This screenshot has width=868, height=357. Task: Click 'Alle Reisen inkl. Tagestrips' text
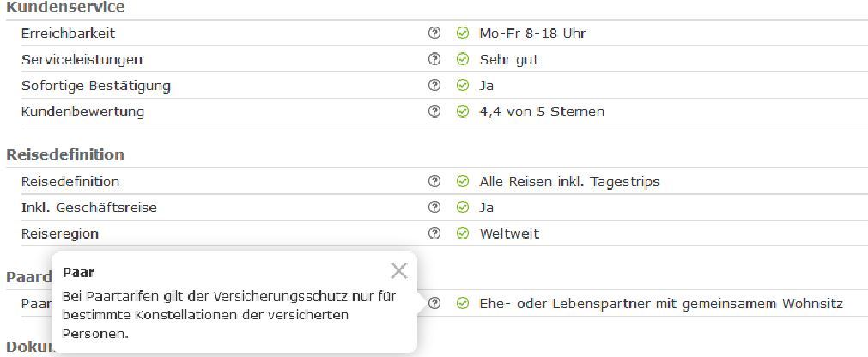coord(568,181)
